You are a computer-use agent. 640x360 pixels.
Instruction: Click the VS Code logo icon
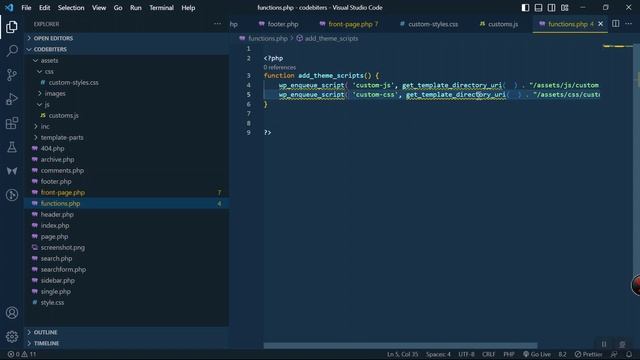point(9,7)
